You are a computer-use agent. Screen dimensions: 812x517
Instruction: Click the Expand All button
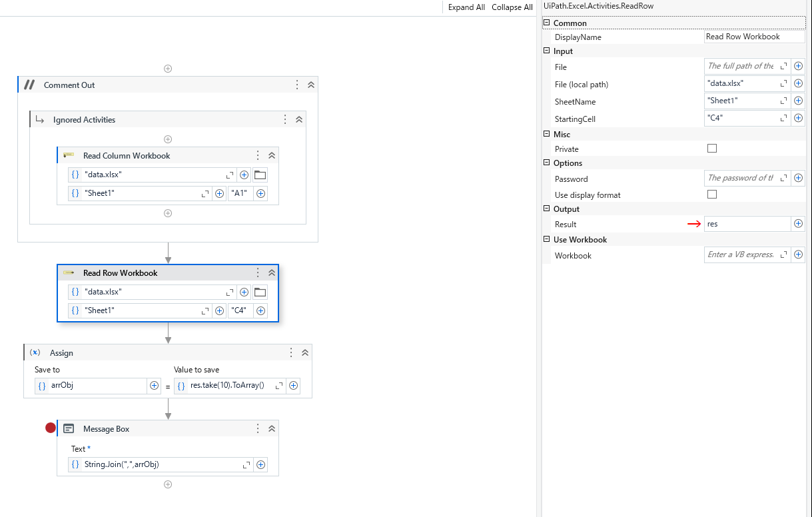click(466, 7)
